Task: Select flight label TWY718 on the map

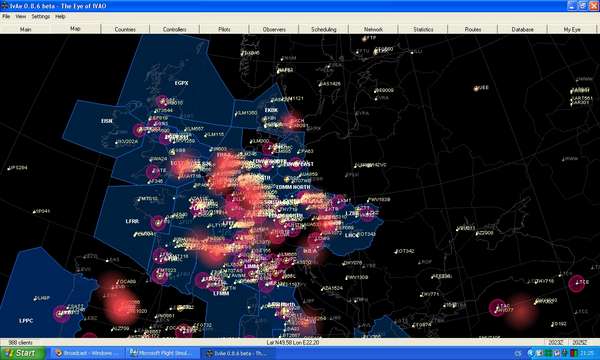Action: pyautogui.click(x=544, y=282)
